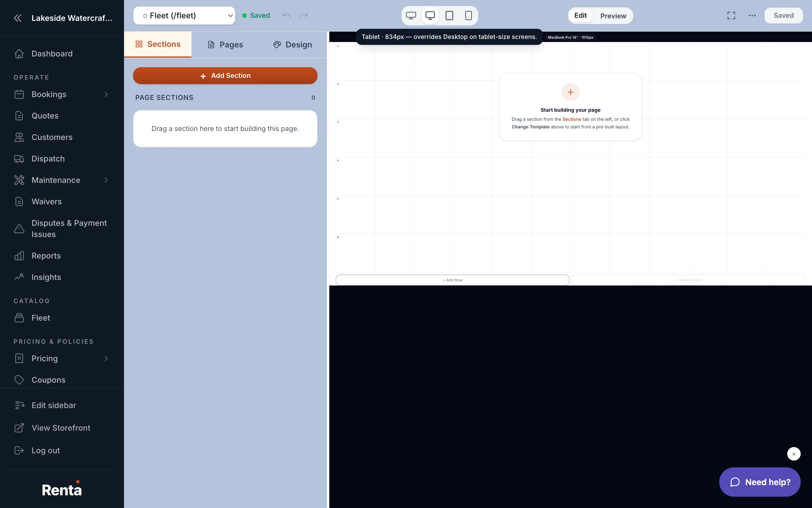812x508 pixels.
Task: Open View Storefront external link
Action: click(61, 428)
